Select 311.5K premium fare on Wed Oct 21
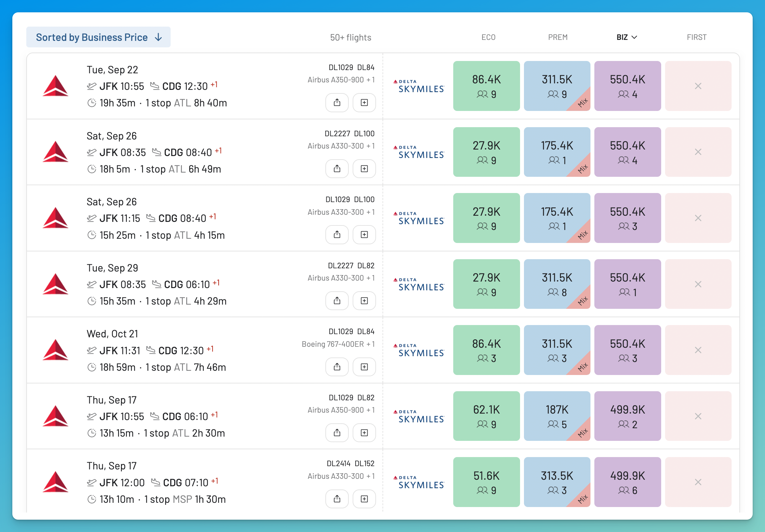The height and width of the screenshot is (532, 765). pos(557,350)
